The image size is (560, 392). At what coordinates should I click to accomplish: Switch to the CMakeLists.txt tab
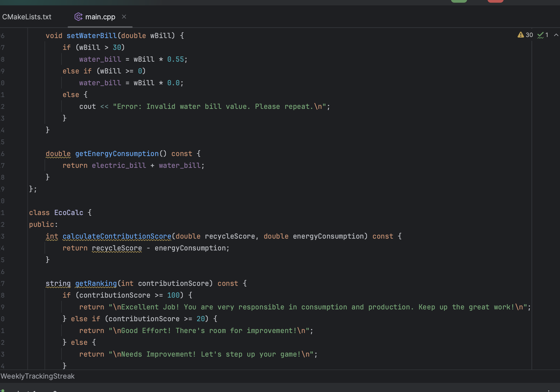[x=27, y=17]
